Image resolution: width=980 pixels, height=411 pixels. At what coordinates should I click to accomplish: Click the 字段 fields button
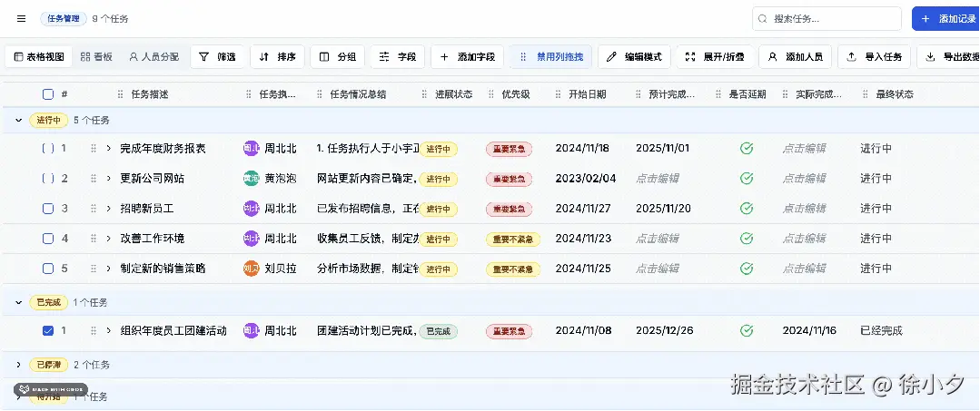(x=398, y=57)
